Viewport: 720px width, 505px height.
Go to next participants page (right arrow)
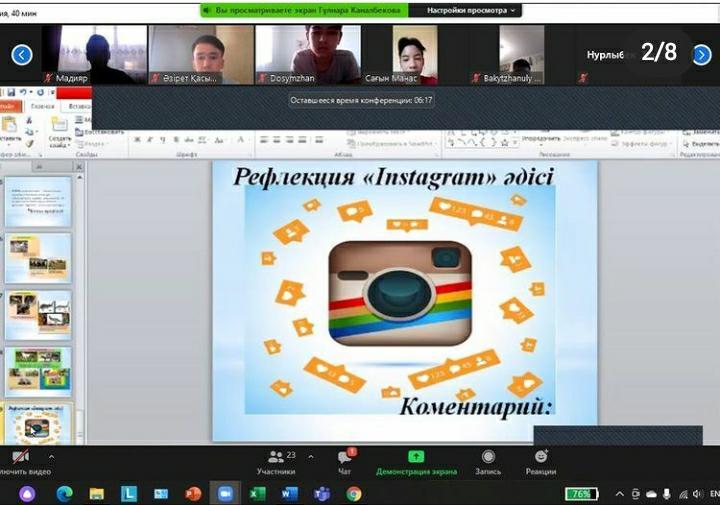click(x=698, y=55)
